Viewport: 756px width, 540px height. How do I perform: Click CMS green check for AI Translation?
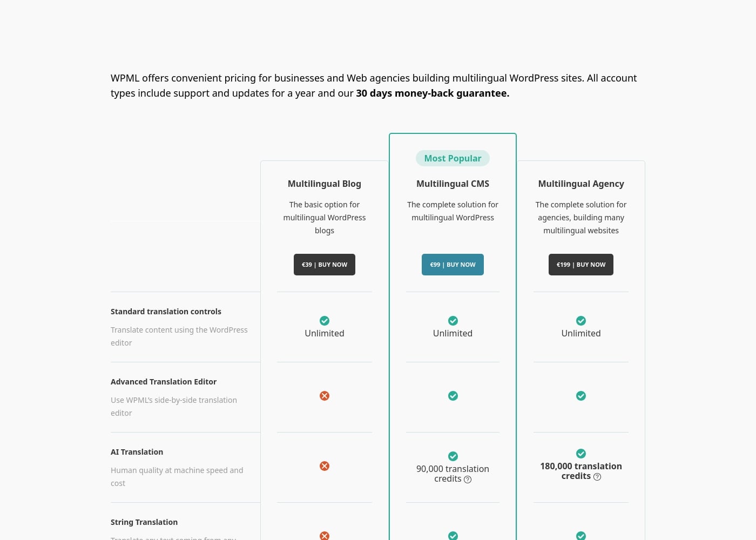click(x=453, y=456)
